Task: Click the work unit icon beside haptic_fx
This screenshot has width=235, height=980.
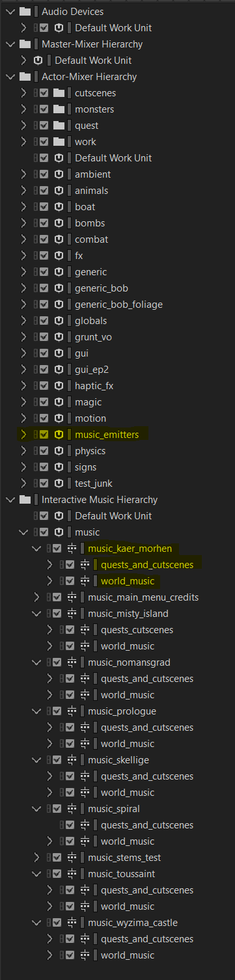Action: (x=59, y=386)
